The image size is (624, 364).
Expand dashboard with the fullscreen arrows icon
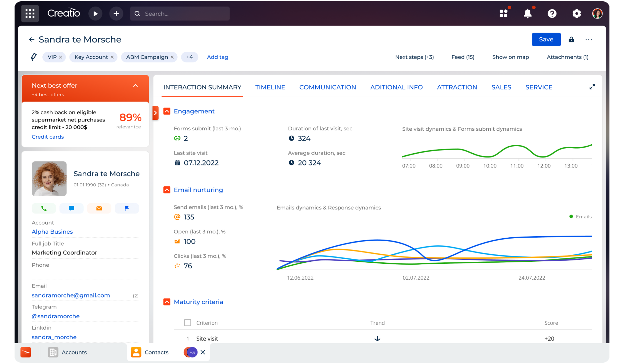click(x=592, y=87)
